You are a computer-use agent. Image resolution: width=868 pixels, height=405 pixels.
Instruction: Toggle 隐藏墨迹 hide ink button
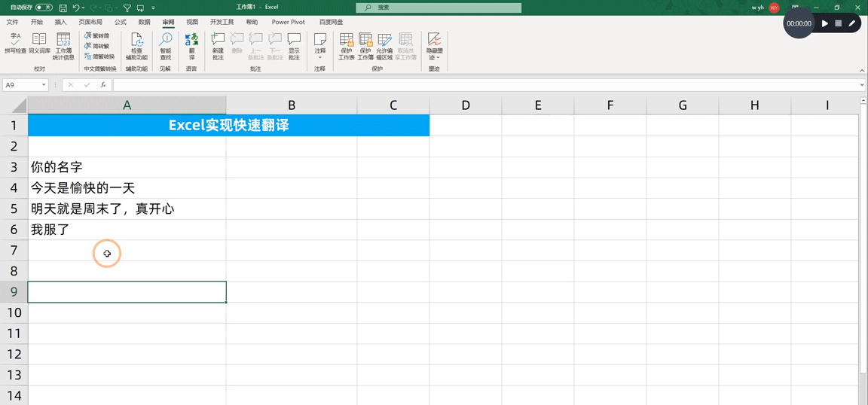click(x=435, y=46)
